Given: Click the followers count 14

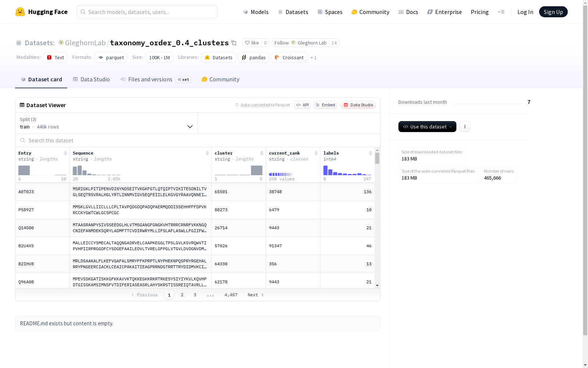Looking at the screenshot, I should 334,43.
